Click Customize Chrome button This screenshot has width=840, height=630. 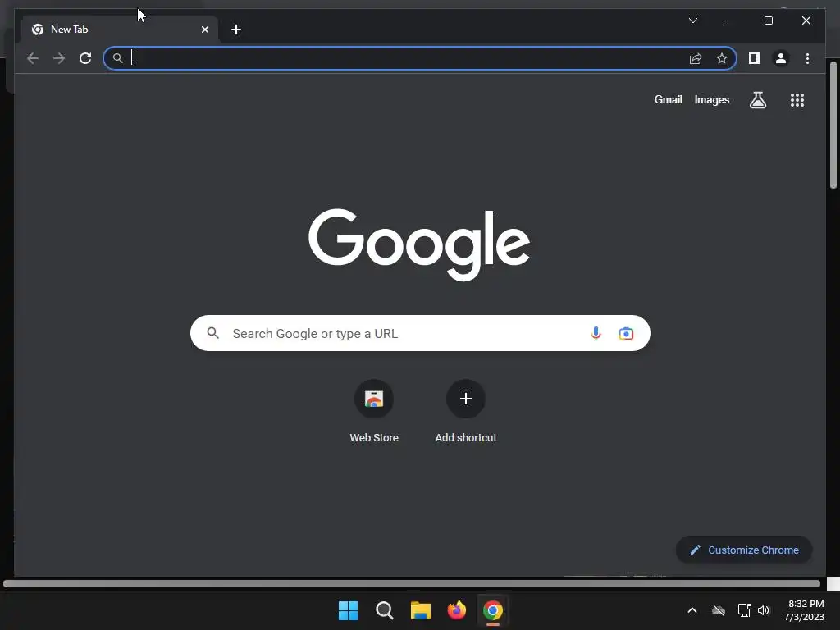coord(744,550)
